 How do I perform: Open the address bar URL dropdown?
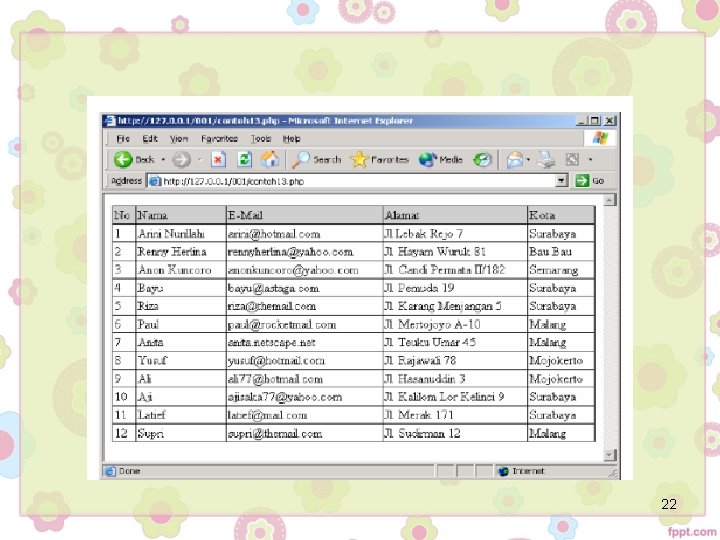coord(561,180)
